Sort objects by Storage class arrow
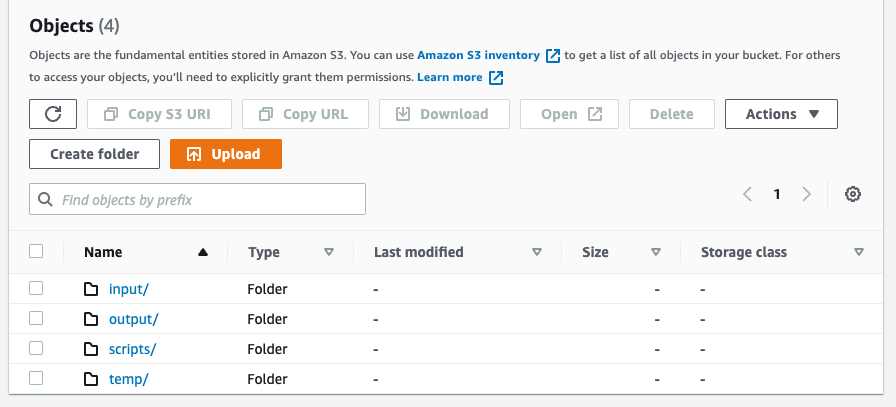The image size is (896, 407). tap(859, 253)
